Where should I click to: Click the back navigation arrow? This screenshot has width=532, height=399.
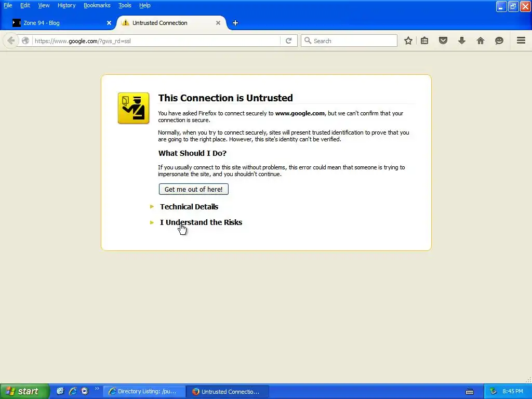[x=10, y=41]
